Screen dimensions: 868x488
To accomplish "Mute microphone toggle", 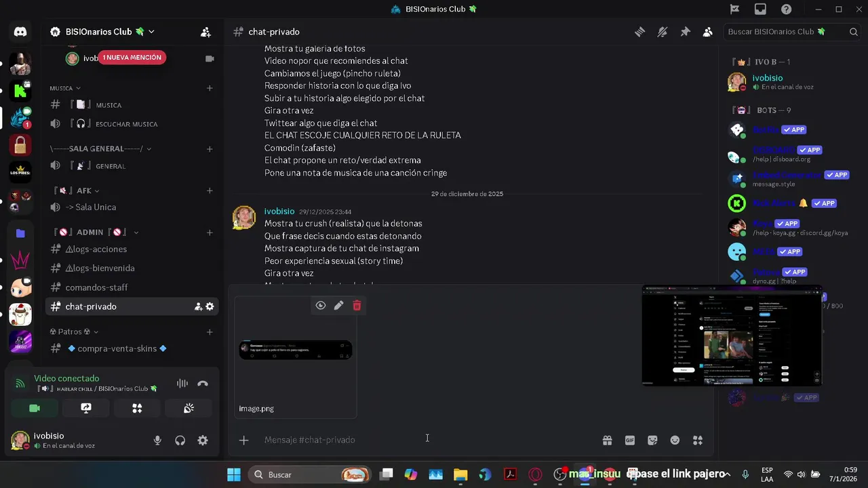I will tap(157, 441).
